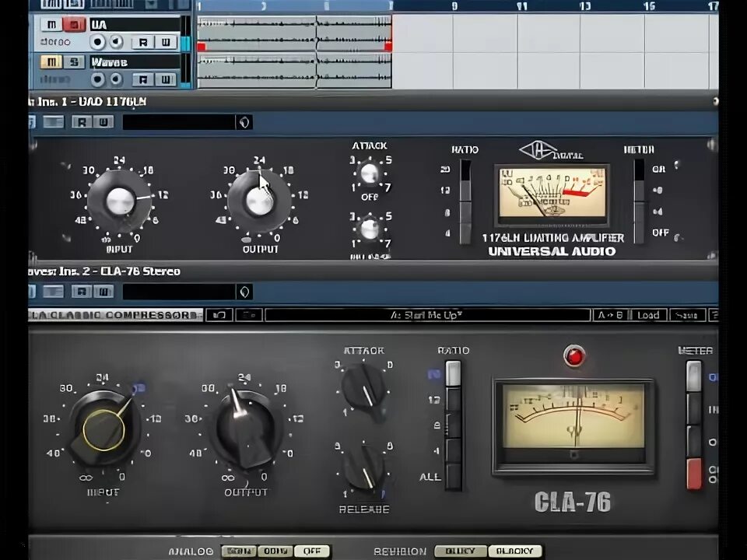Turn UAD 1176LN meter Off
747x560 pixels.
pyautogui.click(x=639, y=234)
